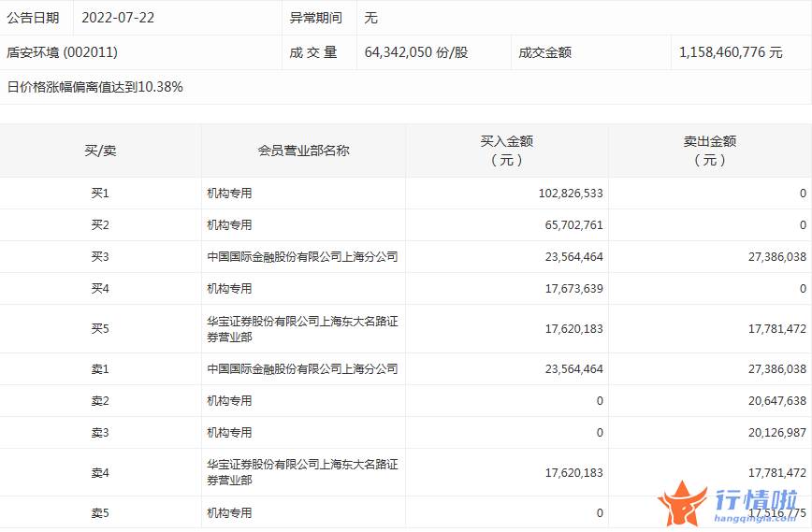
Task: Click 机构专用 in the 买1 row
Action: [x=229, y=193]
